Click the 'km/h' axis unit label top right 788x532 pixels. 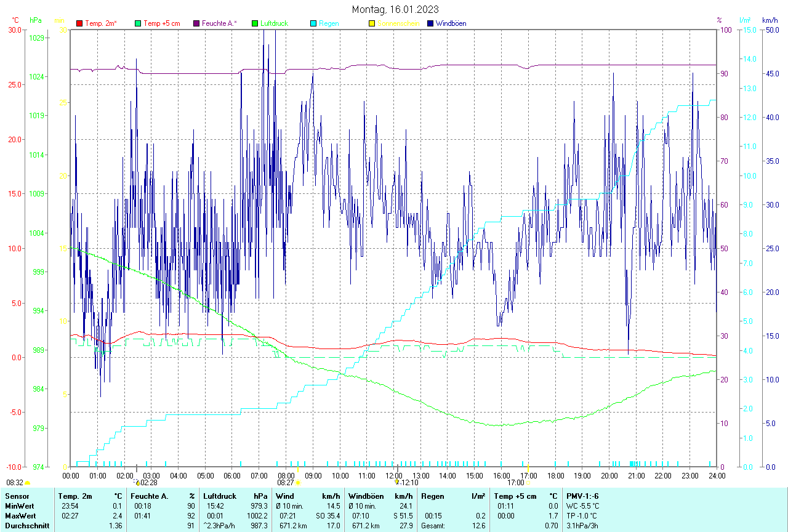(x=770, y=20)
